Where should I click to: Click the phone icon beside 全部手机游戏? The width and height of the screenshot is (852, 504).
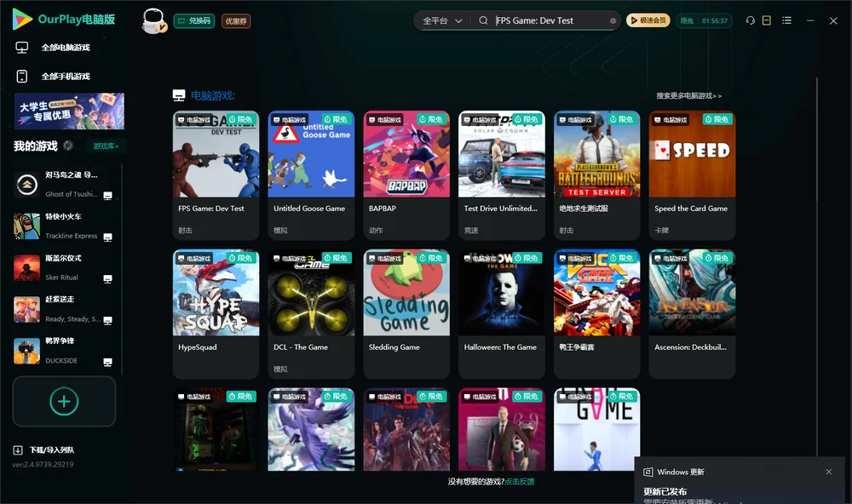pyautogui.click(x=22, y=77)
